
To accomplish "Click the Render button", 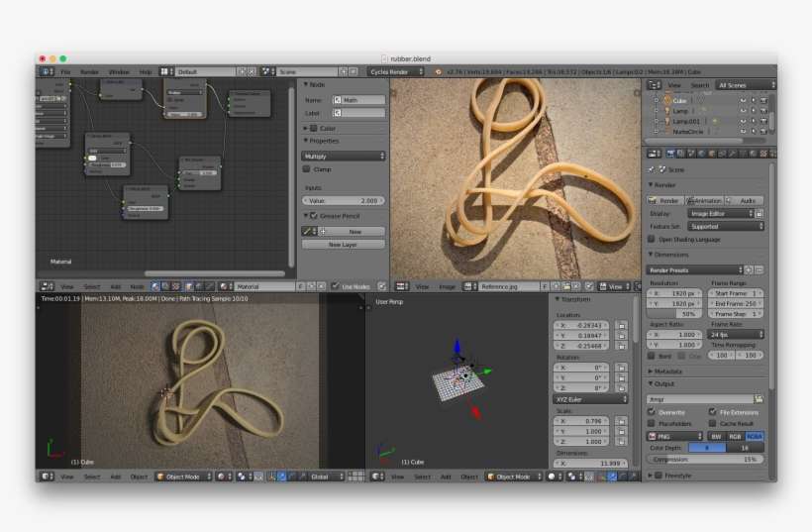I will (664, 200).
